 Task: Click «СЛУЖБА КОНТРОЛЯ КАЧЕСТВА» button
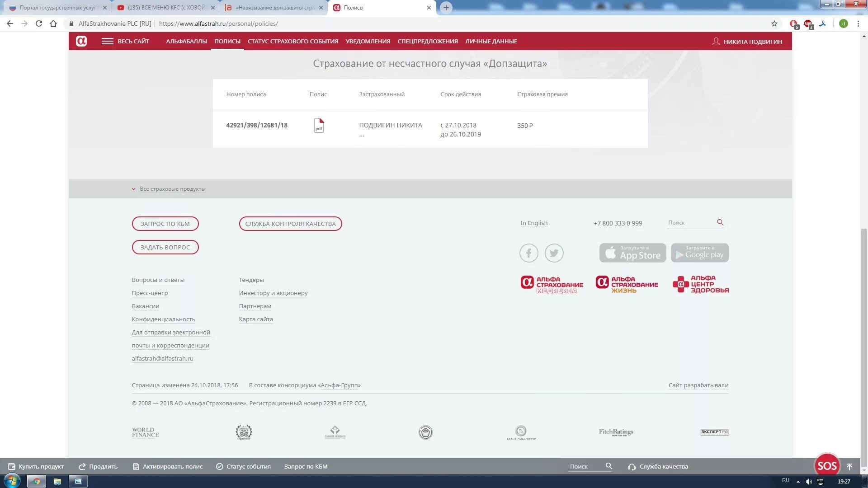pos(291,223)
